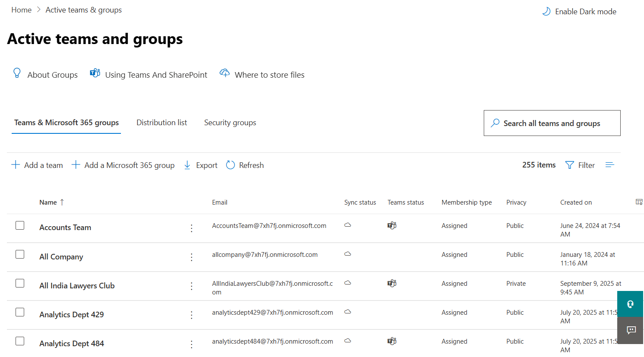Click the view options lines icon beside Filter

609,165
